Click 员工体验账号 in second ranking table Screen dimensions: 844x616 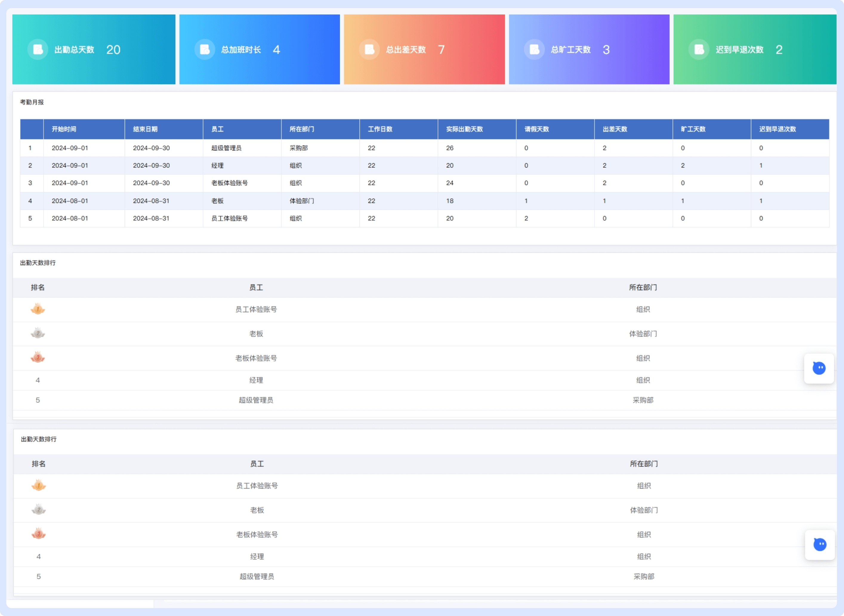coord(257,486)
